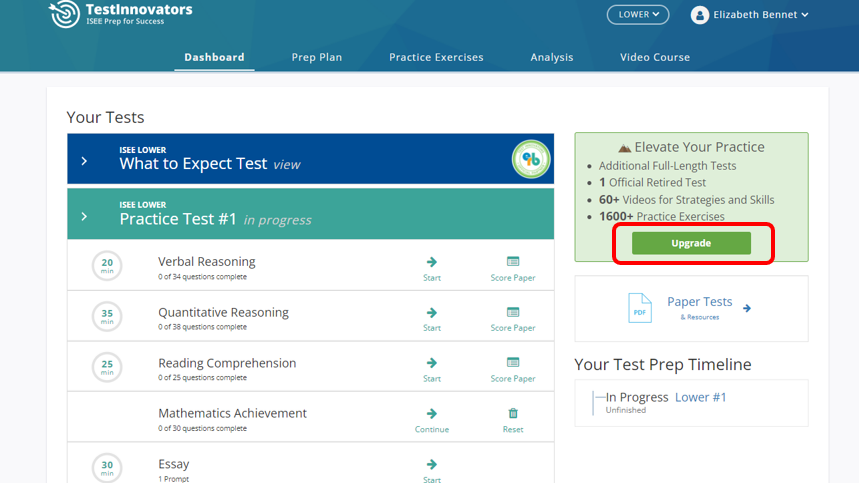Screen dimensions: 859x483
Task: Go to the Practice Exercises tab
Action: 436,57
